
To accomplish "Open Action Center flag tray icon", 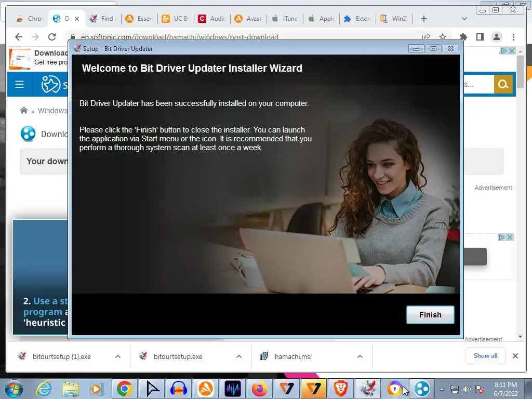I will [480, 389].
